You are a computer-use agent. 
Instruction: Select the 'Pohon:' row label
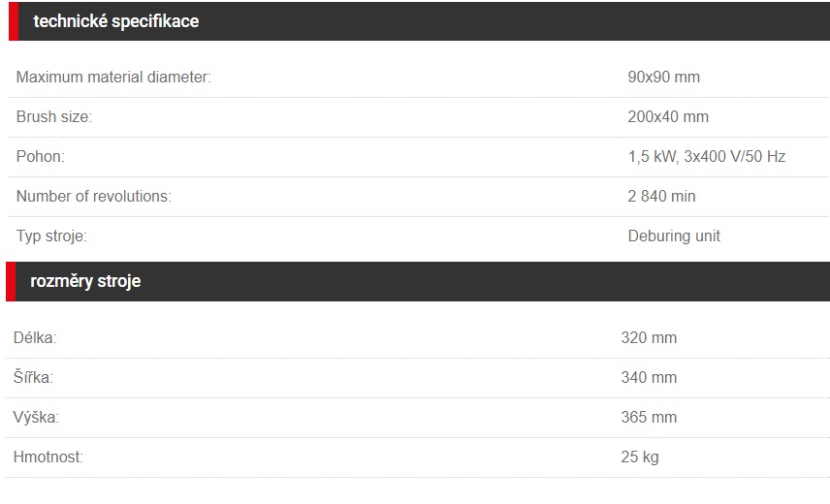40,157
